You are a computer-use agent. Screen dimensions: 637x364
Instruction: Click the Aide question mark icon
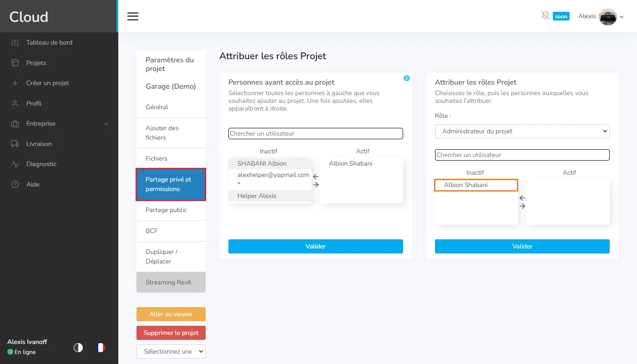click(15, 184)
